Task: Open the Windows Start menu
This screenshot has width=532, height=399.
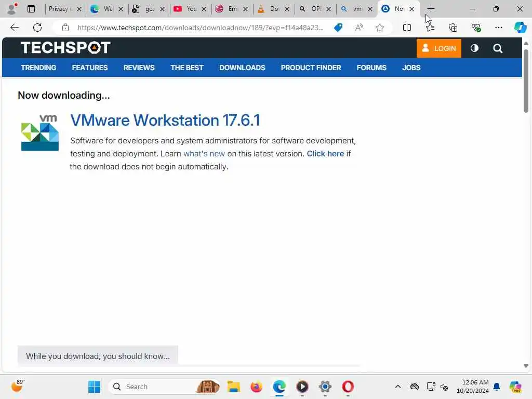Action: tap(95, 387)
